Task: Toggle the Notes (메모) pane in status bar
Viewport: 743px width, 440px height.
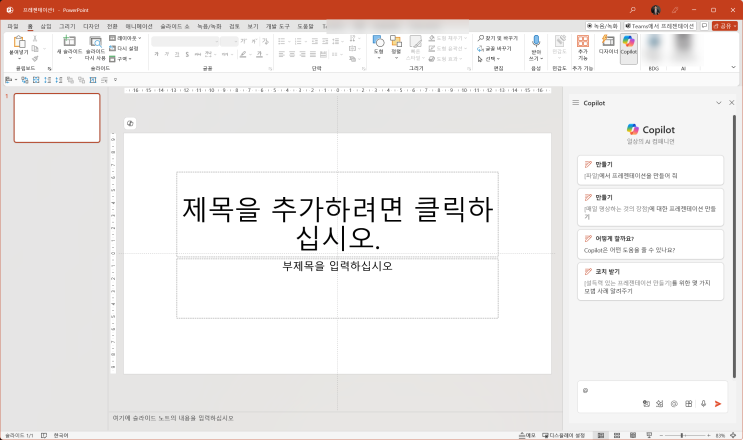Action: [528, 435]
